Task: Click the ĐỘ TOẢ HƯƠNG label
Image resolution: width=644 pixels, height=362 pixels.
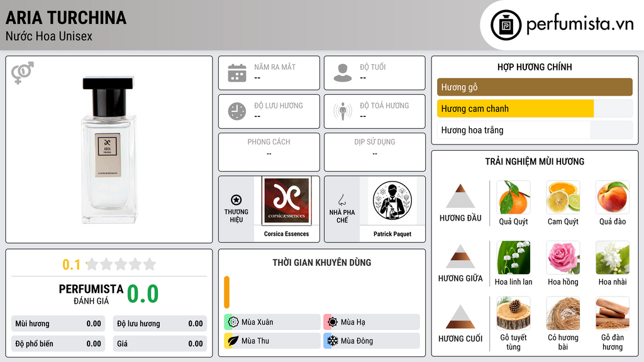Action: pyautogui.click(x=384, y=106)
